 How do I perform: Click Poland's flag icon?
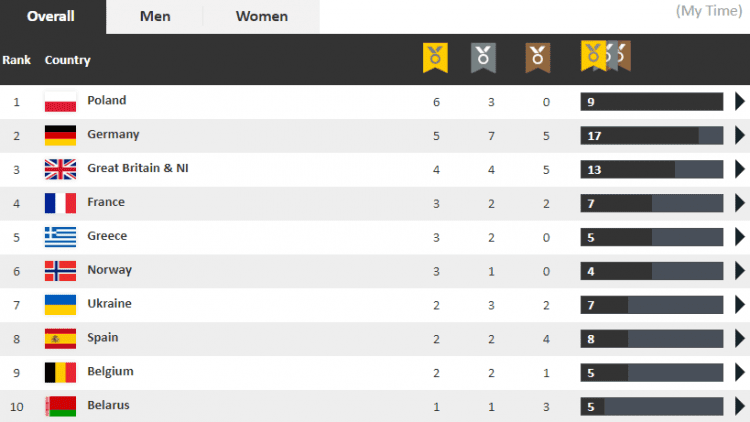pos(61,102)
